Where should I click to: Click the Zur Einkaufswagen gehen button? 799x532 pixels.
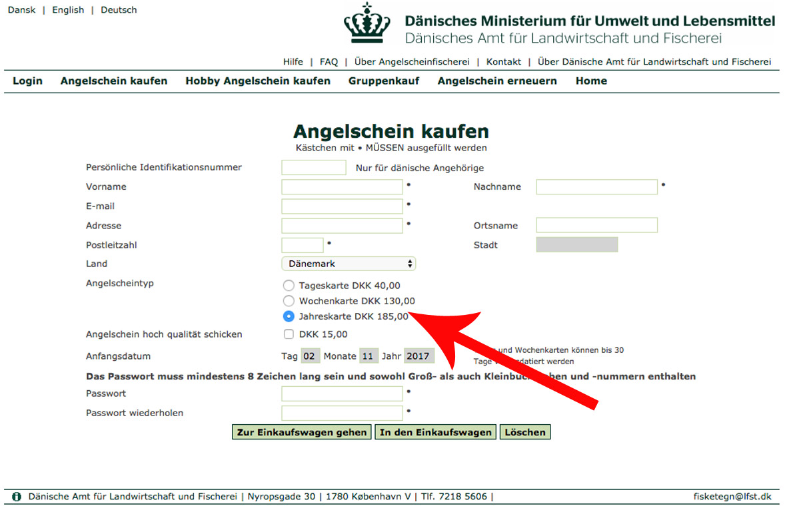(301, 431)
